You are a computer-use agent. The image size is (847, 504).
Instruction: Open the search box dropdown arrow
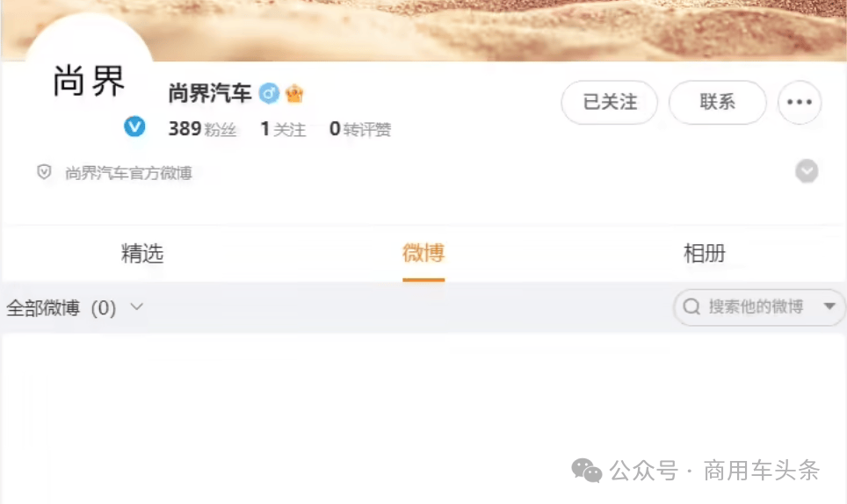click(829, 306)
